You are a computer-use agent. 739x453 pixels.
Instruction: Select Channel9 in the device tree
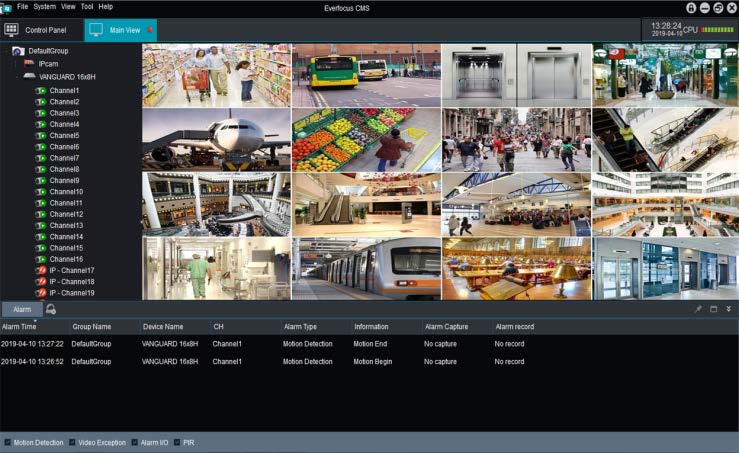pyautogui.click(x=64, y=181)
